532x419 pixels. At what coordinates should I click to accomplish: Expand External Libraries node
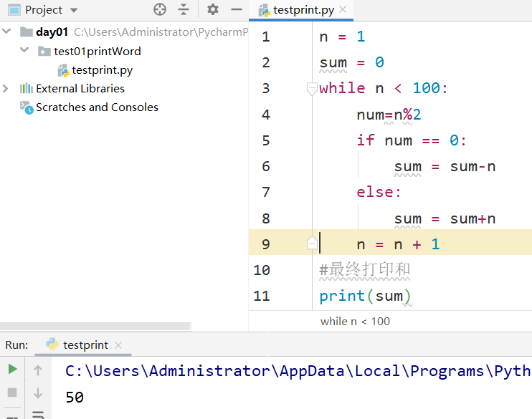[6, 89]
